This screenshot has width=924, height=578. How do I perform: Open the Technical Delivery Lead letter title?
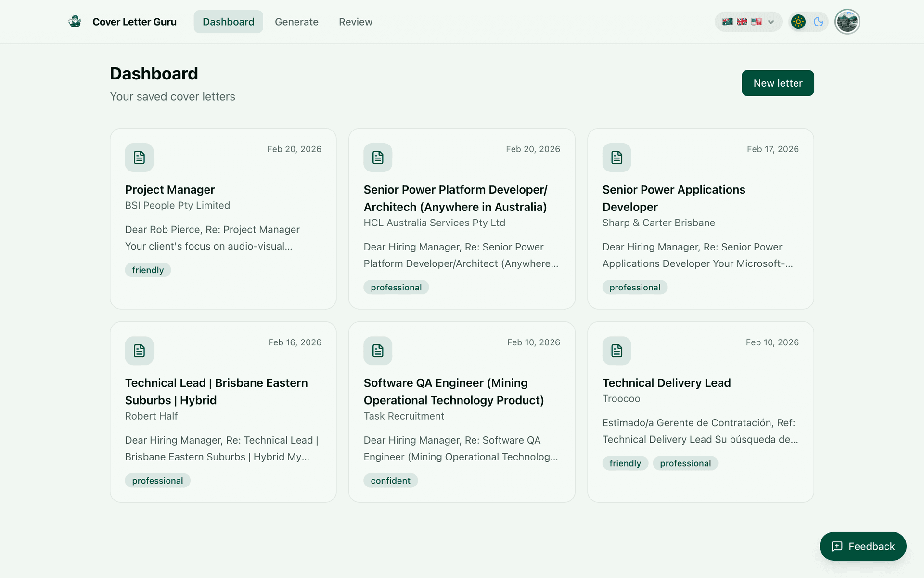(666, 383)
